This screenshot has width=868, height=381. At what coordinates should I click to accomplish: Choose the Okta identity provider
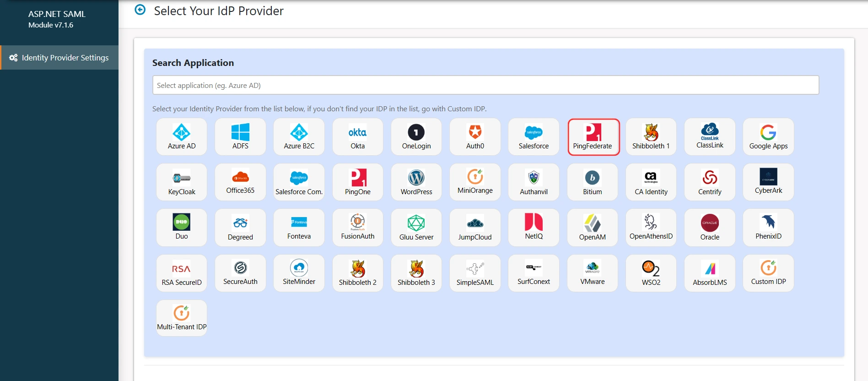point(357,137)
